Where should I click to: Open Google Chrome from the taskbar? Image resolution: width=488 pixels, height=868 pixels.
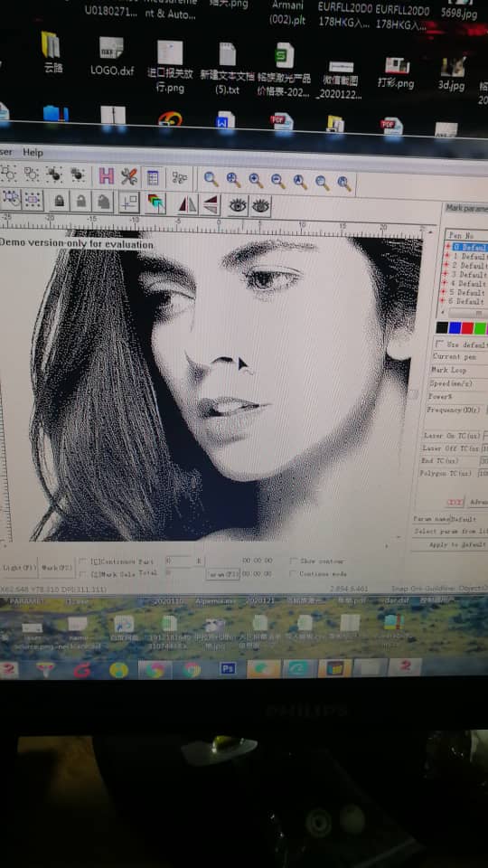click(192, 669)
